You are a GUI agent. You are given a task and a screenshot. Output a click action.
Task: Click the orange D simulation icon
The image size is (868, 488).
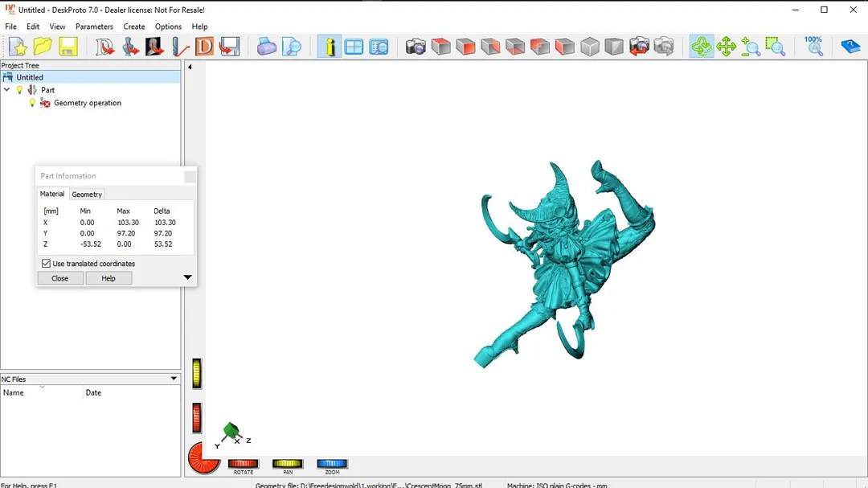pyautogui.click(x=204, y=47)
